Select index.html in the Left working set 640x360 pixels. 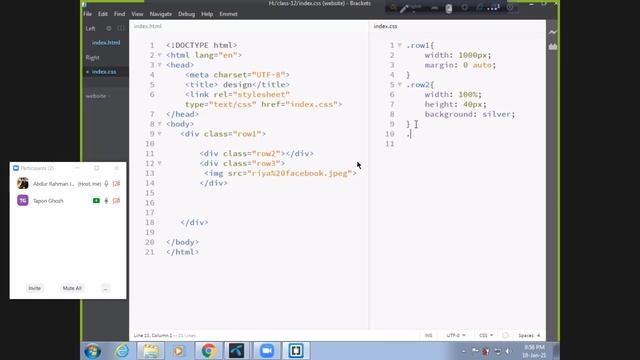pos(106,42)
